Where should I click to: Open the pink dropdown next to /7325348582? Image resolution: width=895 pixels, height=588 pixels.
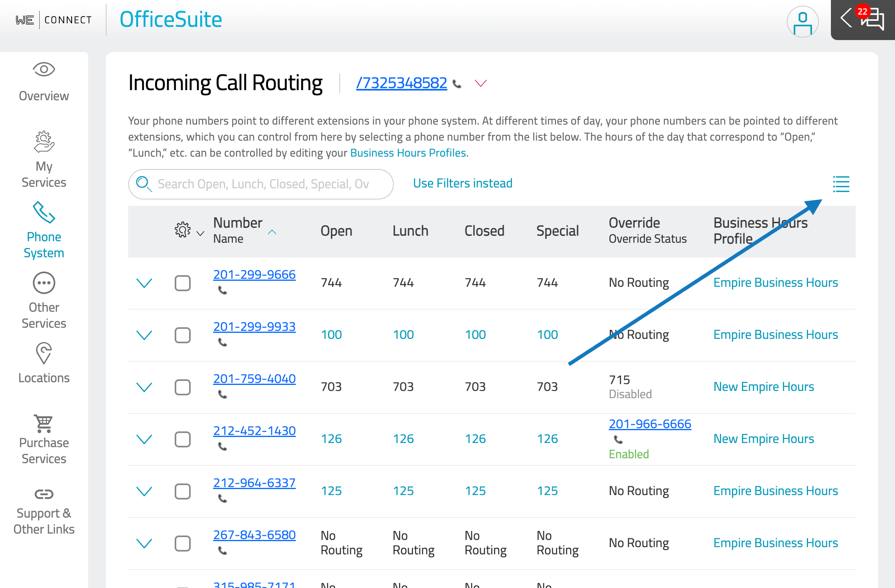[480, 83]
